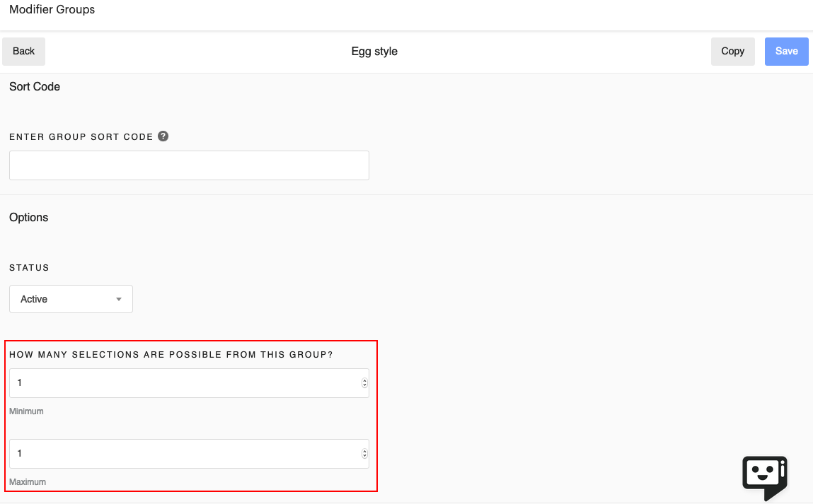Click the Egg style title
813x504 pixels.
click(374, 51)
